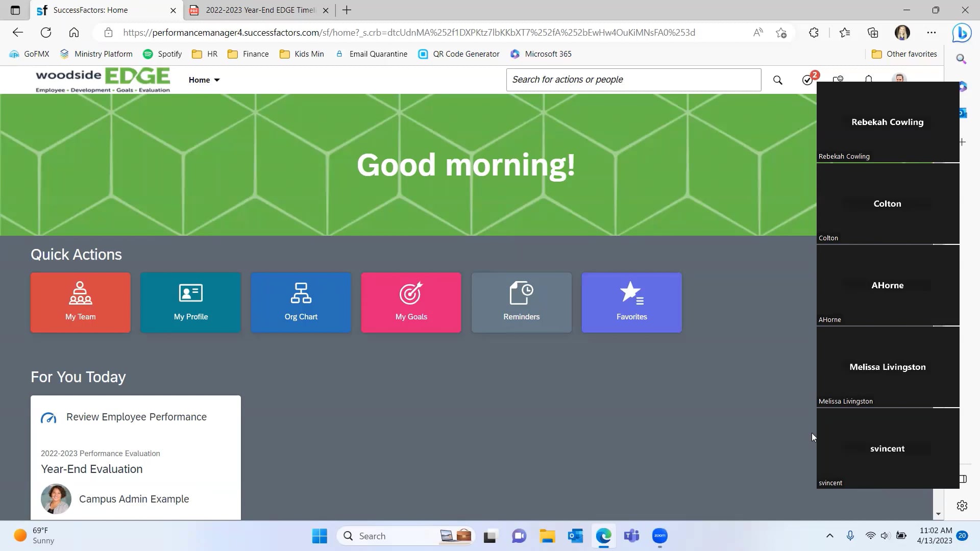Click the browser address bar URL
Image resolution: width=980 pixels, height=551 pixels.
409,33
